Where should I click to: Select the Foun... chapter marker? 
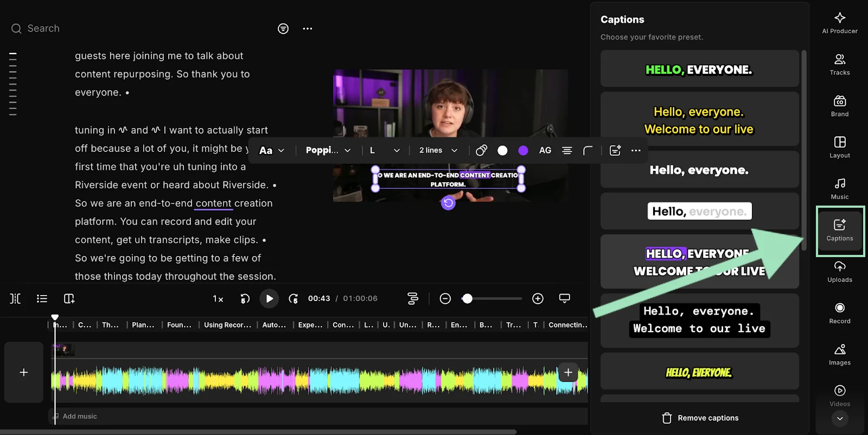(x=179, y=325)
